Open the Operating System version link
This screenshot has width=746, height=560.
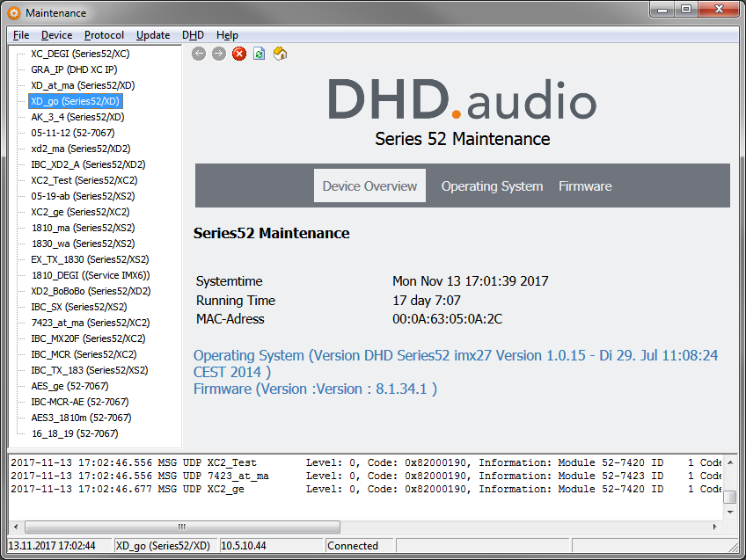pyautogui.click(x=456, y=364)
